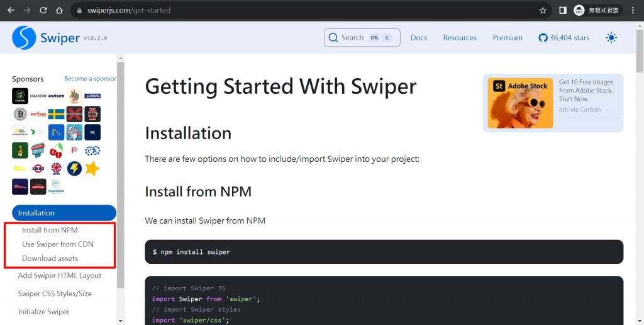
Task: Bookmark this page with the star icon
Action: click(x=543, y=10)
